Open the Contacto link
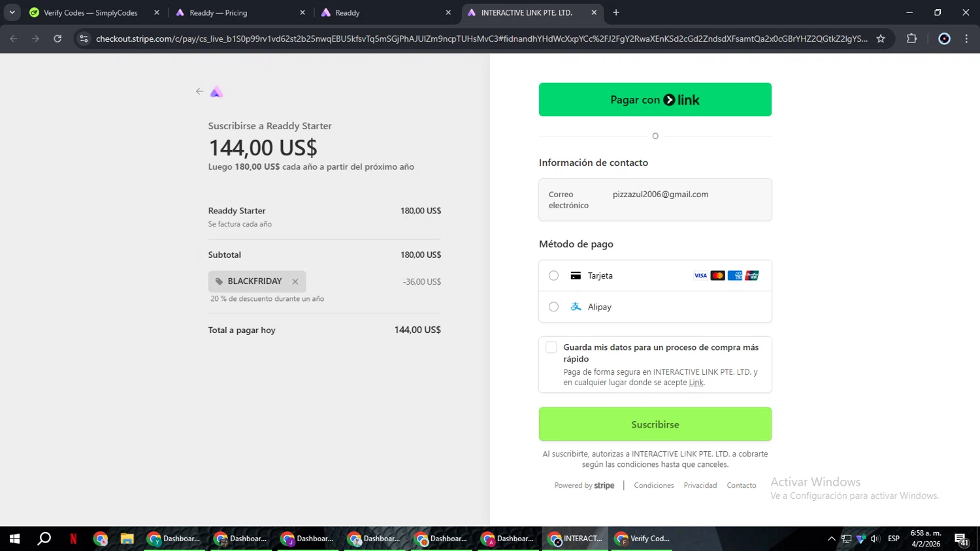 pos(742,486)
